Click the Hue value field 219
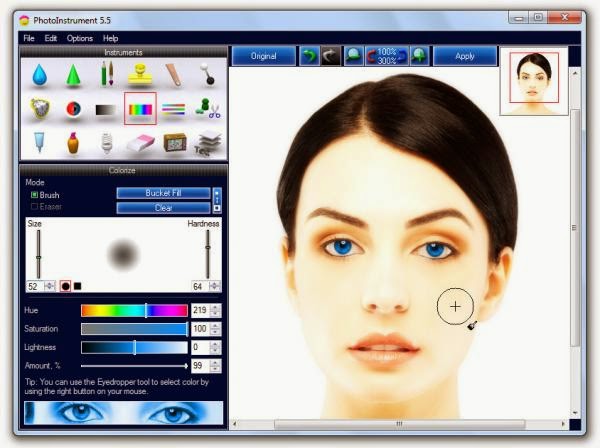 click(200, 310)
